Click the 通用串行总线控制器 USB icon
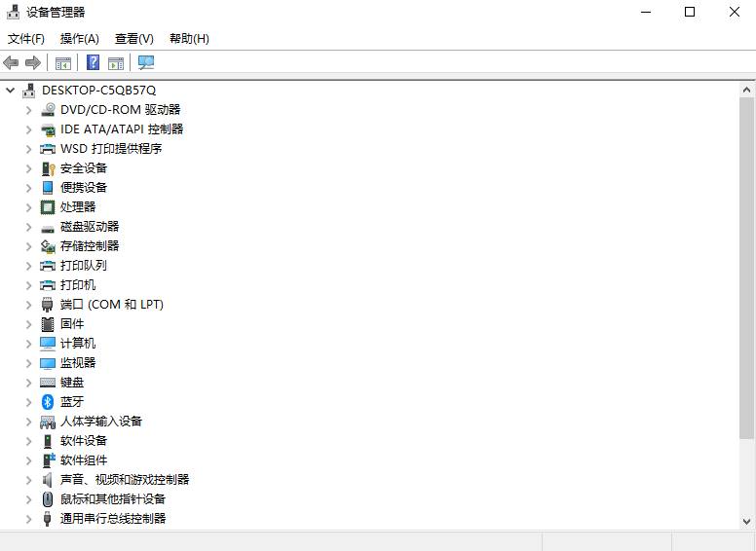 pos(47,519)
